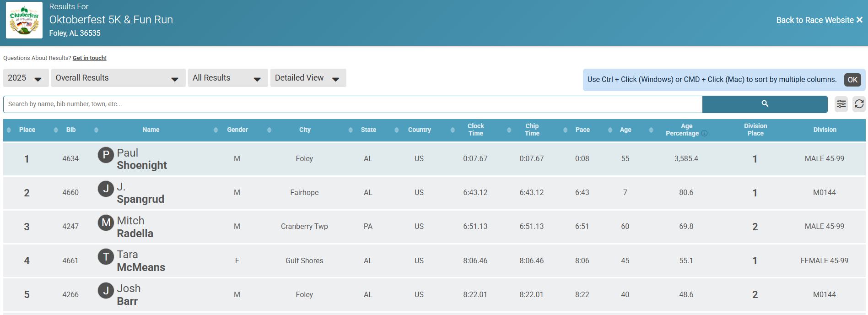Click bib number 4247

click(70, 226)
